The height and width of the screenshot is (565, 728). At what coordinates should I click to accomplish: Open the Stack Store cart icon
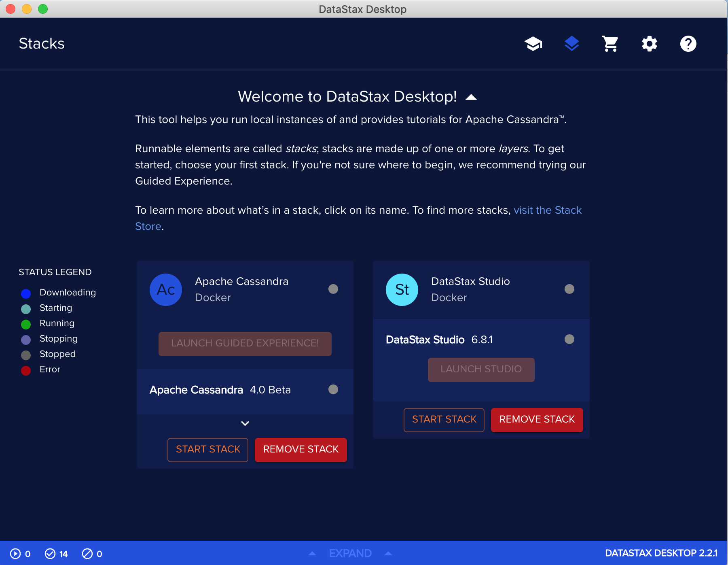[x=610, y=43]
